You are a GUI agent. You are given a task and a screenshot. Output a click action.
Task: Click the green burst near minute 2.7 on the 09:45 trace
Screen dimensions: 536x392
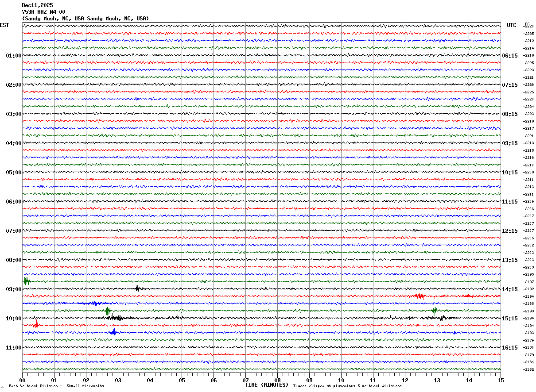(108, 311)
